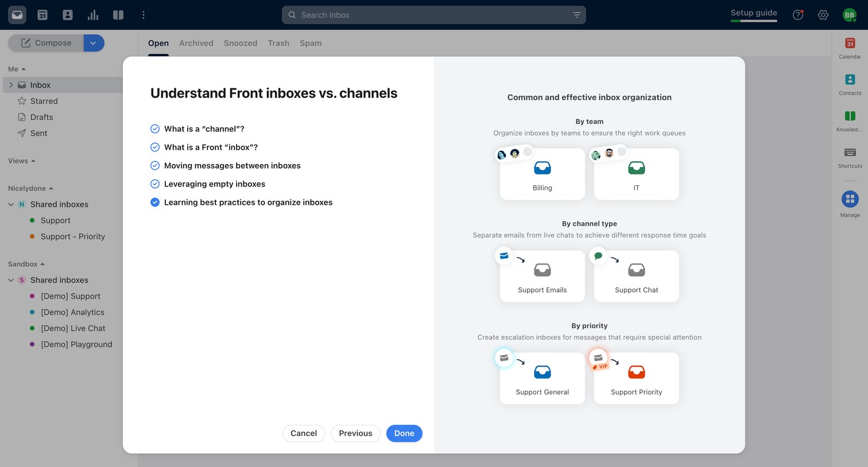This screenshot has height=467, width=868.
Task: Open the knowledge base book icon in top bar
Action: pyautogui.click(x=118, y=15)
